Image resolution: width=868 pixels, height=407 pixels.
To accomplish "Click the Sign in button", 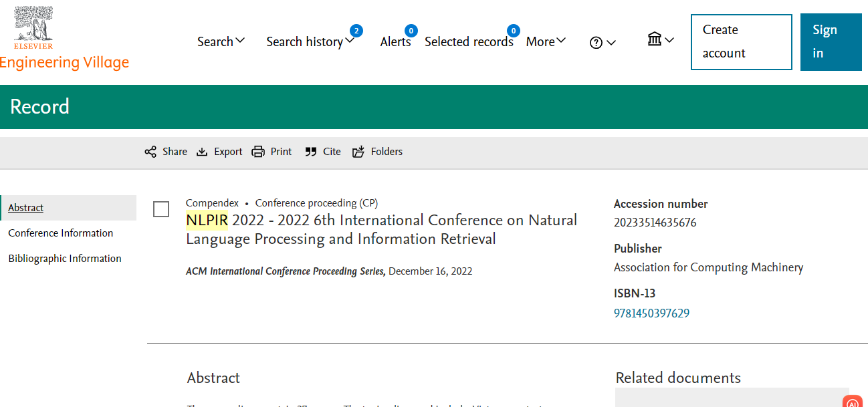I will point(831,42).
